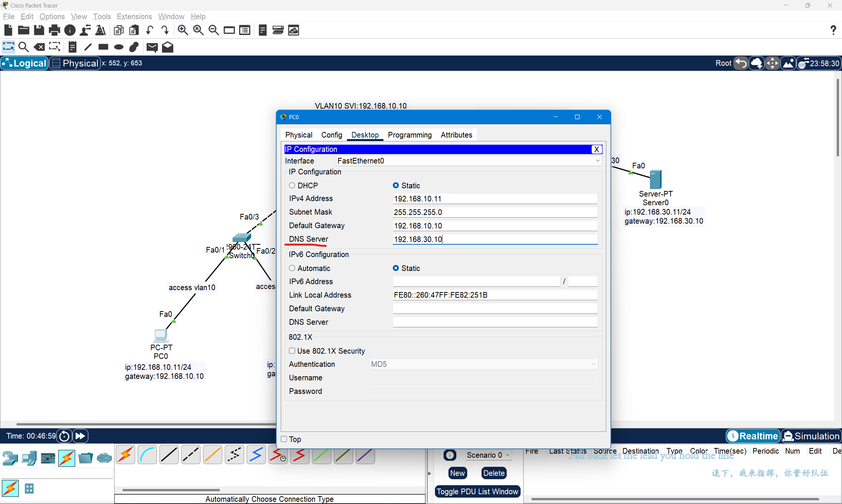The width and height of the screenshot is (842, 504).
Task: Click the IPv4 DNS Server field
Action: coord(495,239)
